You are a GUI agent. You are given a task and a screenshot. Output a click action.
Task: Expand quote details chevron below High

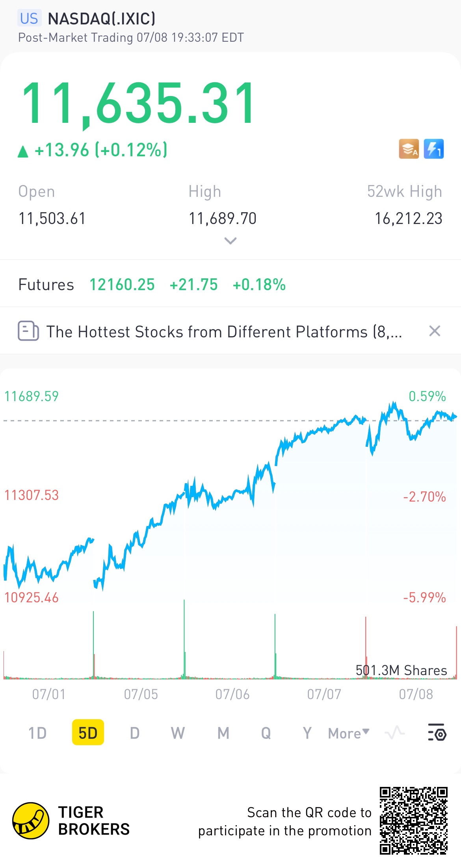(230, 241)
